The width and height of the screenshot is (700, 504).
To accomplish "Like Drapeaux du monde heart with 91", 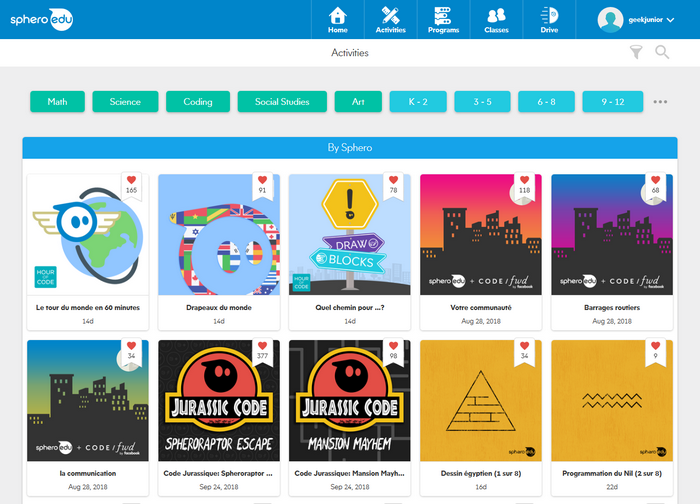I will click(262, 180).
